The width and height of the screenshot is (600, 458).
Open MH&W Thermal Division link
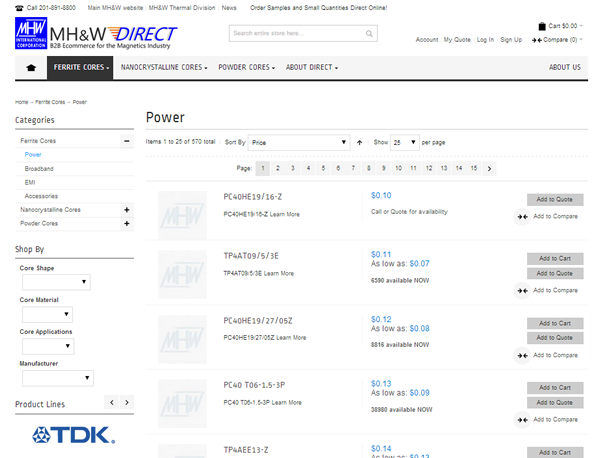coord(182,8)
